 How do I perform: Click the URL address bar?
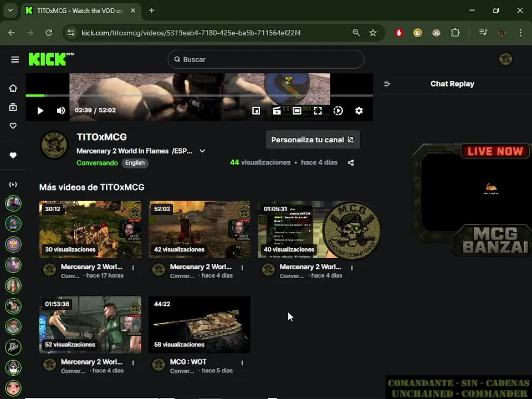[x=191, y=33]
